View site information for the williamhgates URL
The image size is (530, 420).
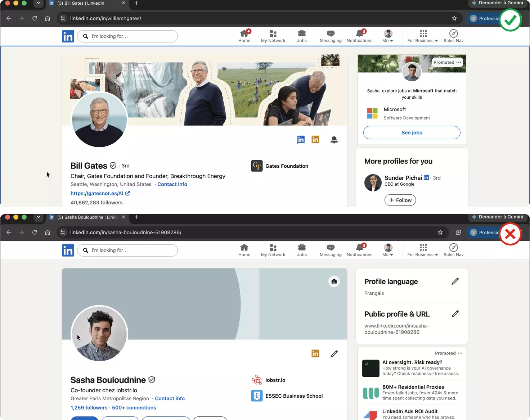[63, 18]
